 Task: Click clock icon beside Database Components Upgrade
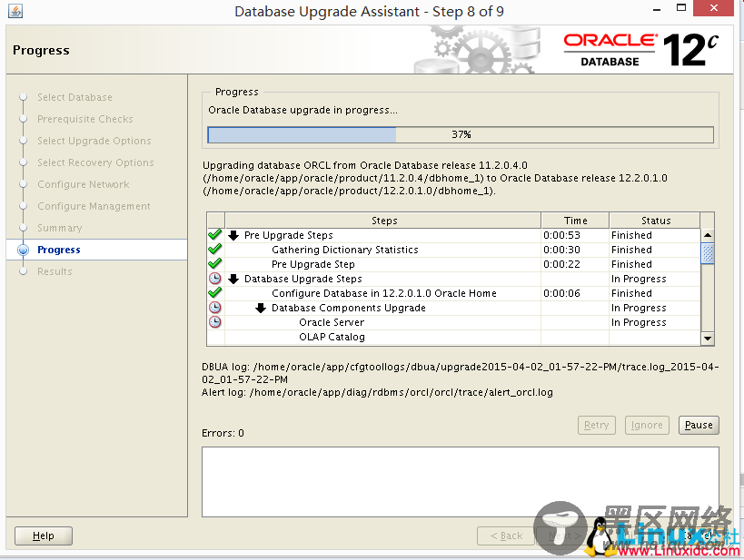coord(215,308)
